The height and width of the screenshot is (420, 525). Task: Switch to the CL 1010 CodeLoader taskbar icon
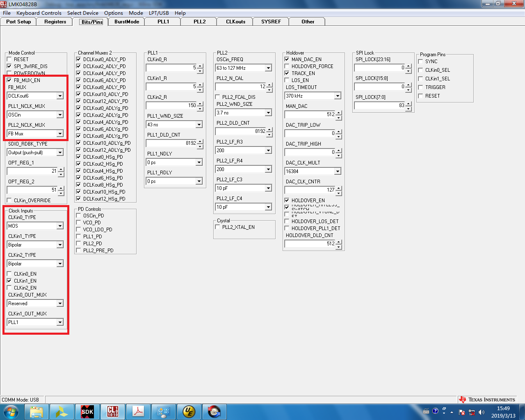pos(113,411)
